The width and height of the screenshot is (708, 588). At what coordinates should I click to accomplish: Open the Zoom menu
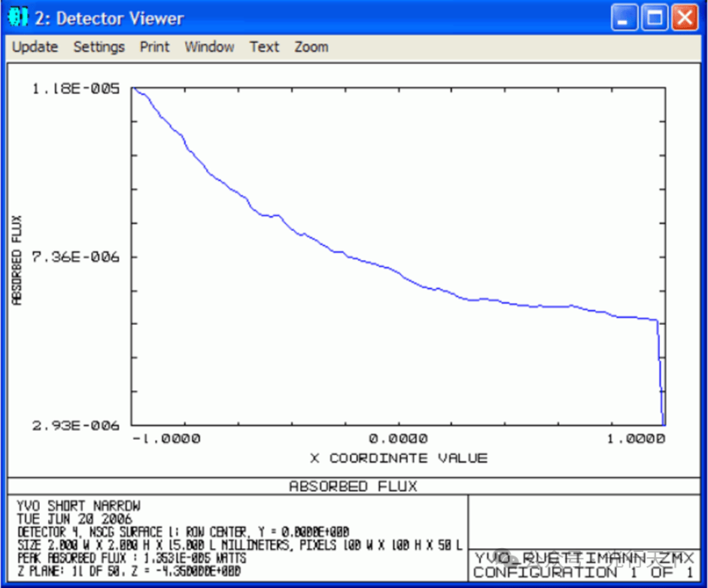pos(311,47)
